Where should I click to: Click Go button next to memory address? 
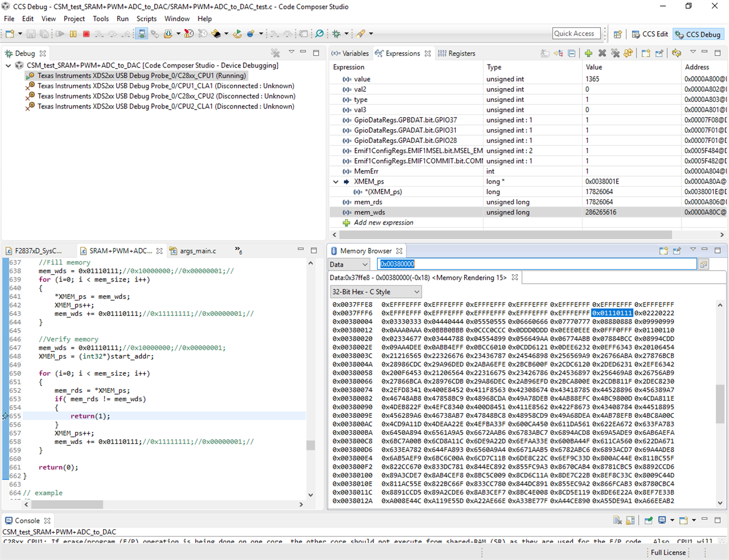704,264
